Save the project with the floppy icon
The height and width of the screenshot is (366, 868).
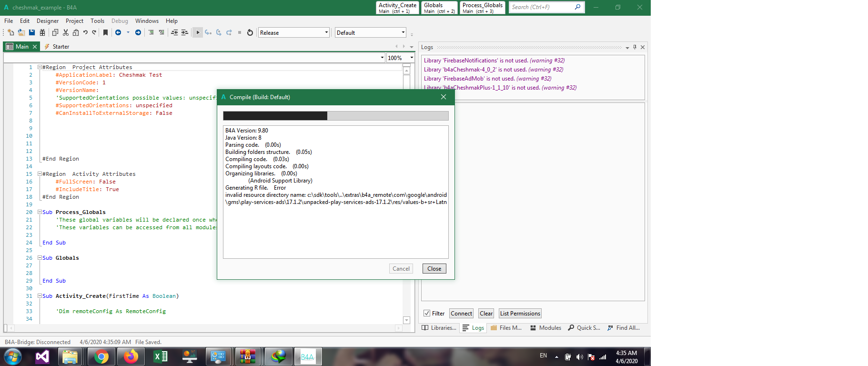(32, 32)
